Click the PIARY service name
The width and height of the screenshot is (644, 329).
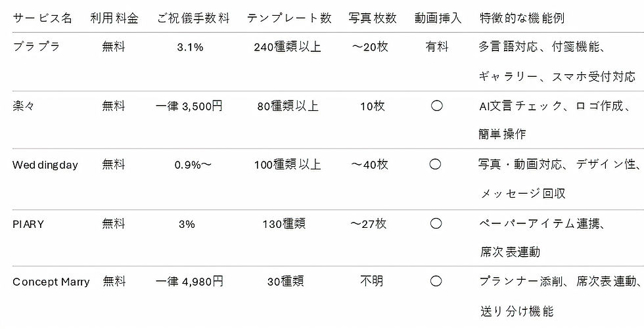(x=28, y=225)
